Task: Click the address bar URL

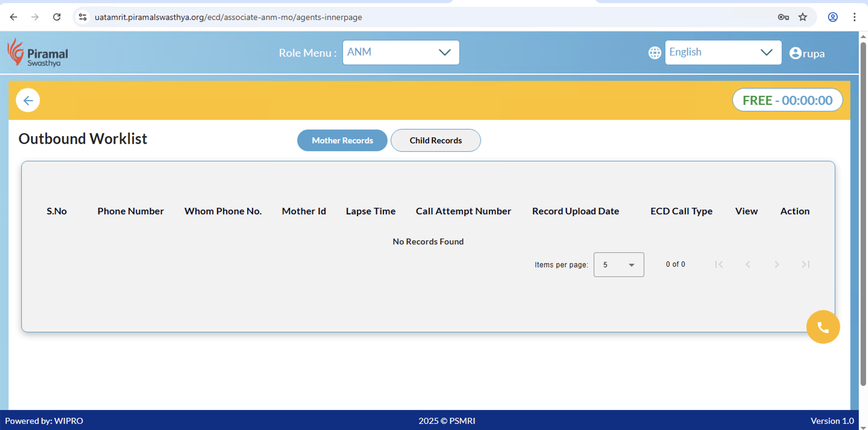Action: (x=228, y=17)
